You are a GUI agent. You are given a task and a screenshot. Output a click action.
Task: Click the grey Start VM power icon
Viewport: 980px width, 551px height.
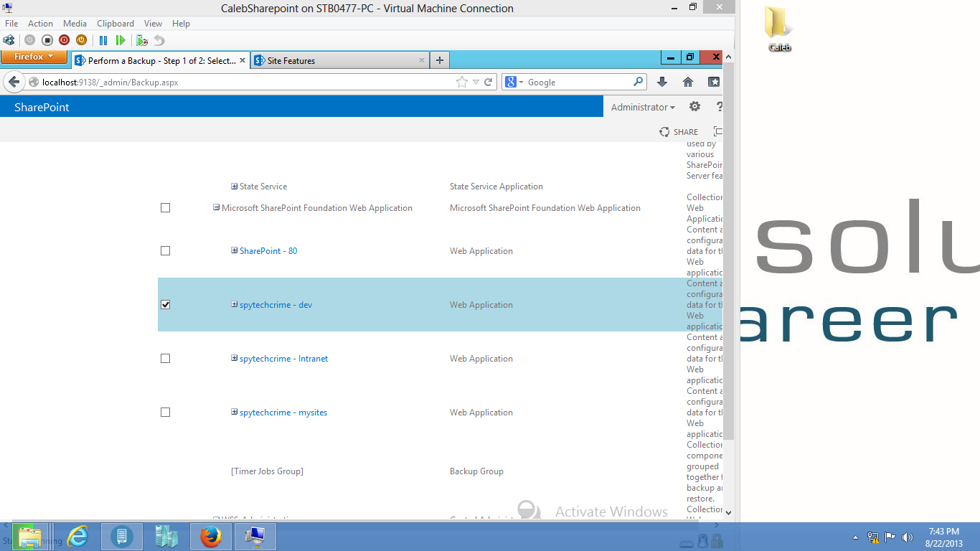click(29, 40)
